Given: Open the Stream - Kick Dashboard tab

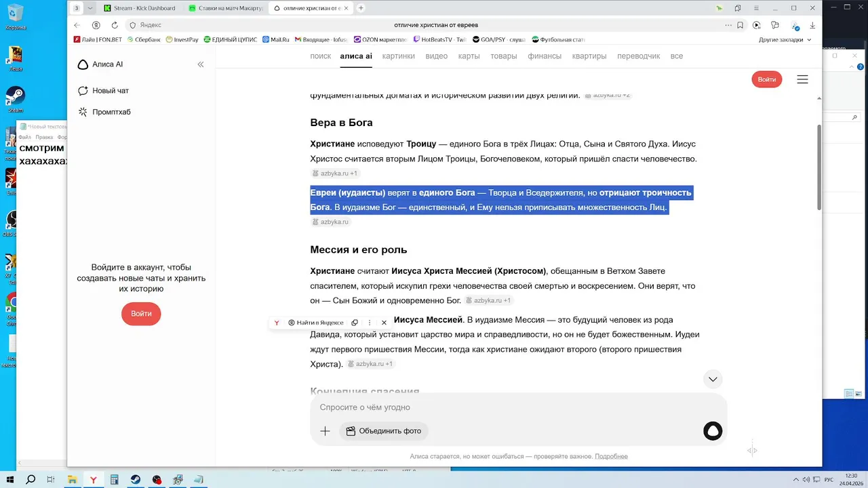Looking at the screenshot, I should [140, 8].
